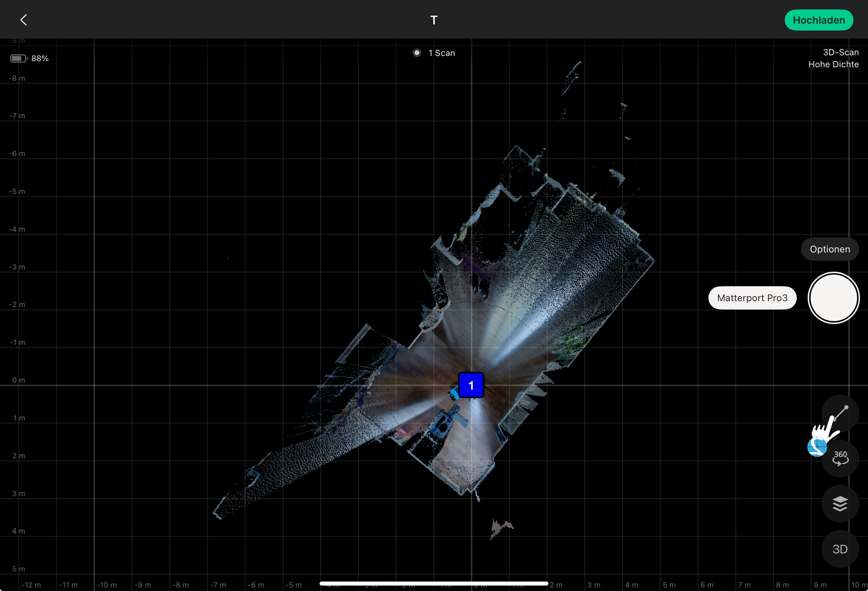Tap the project title T
Screen dimensions: 868x591
434,20
